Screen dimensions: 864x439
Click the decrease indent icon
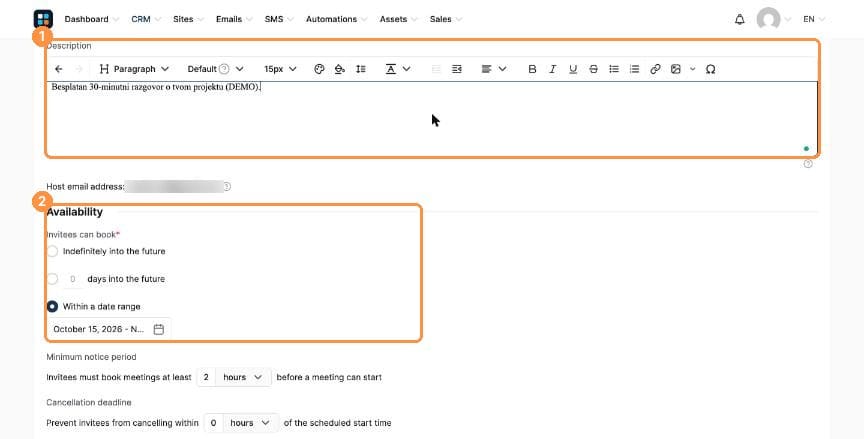436,69
